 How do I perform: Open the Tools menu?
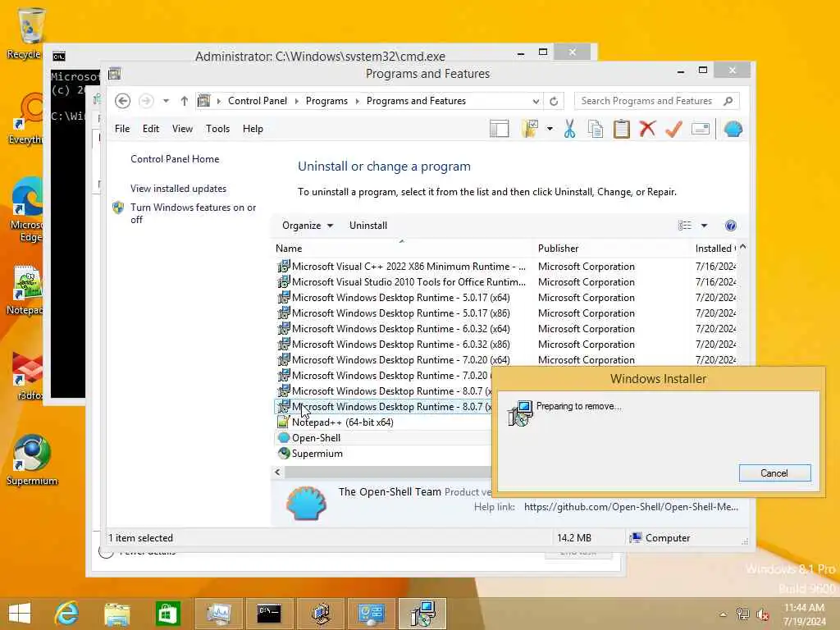[217, 129]
